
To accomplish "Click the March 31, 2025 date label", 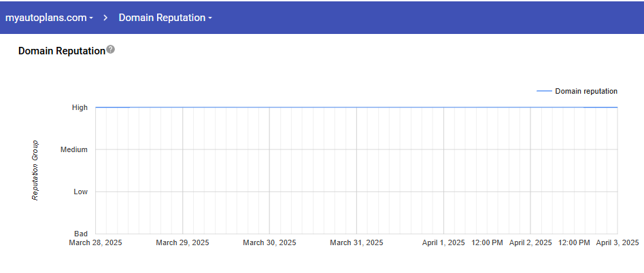I will tap(356, 242).
